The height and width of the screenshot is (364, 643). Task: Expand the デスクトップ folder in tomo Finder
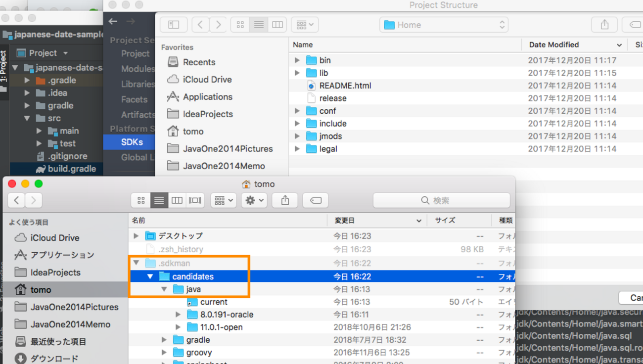click(x=136, y=236)
